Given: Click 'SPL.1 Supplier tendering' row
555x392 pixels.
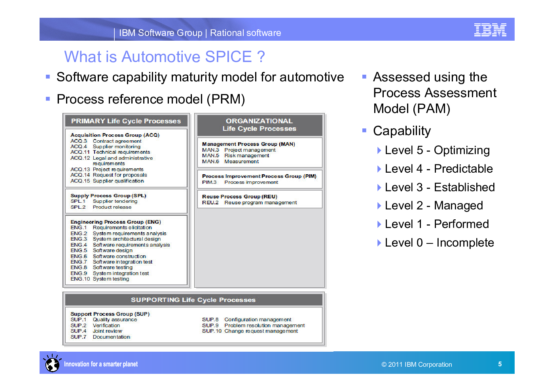Looking at the screenshot, I should (x=104, y=202).
